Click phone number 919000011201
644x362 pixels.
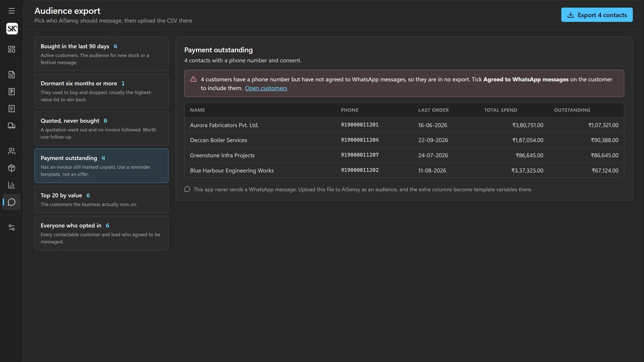(360, 125)
